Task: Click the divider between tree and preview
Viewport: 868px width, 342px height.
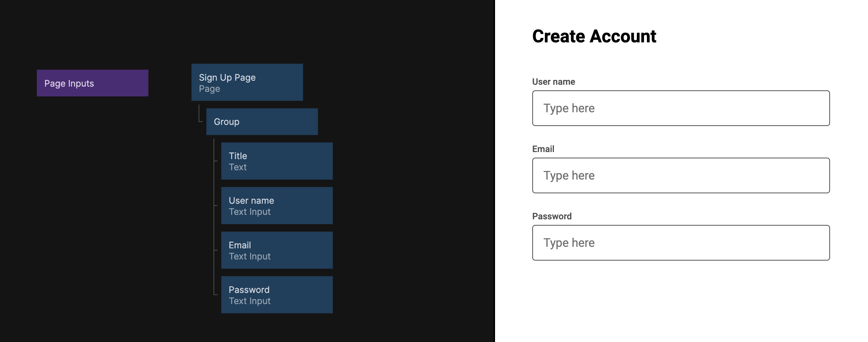Action: coord(495,171)
